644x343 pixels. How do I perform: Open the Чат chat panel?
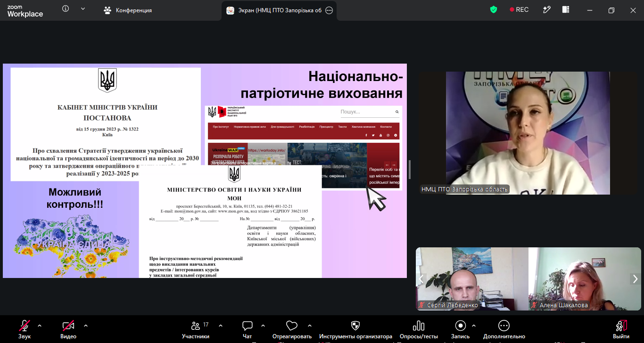point(248,329)
